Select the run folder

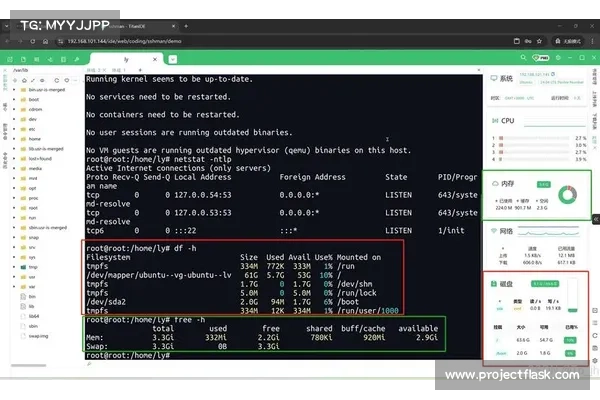click(33, 218)
